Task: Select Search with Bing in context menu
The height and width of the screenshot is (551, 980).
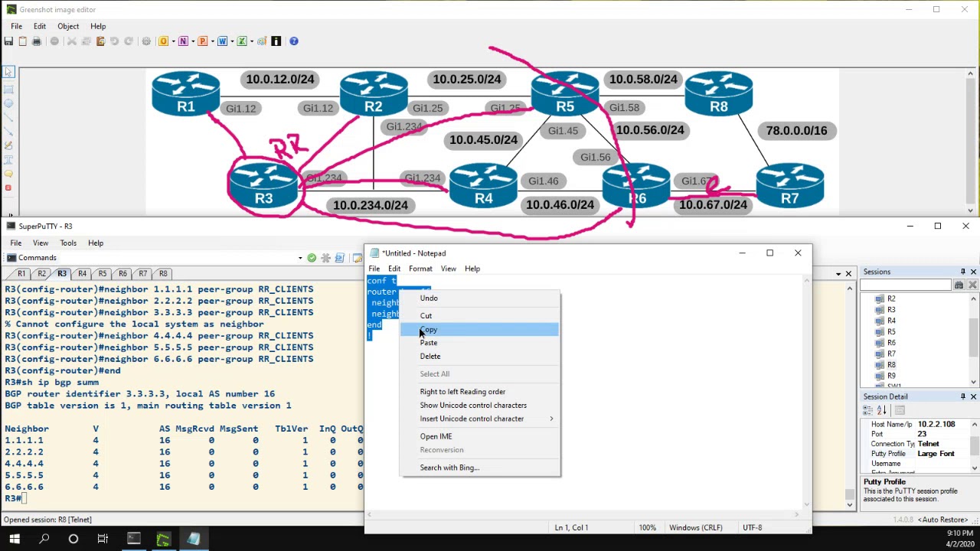Action: click(x=479, y=468)
